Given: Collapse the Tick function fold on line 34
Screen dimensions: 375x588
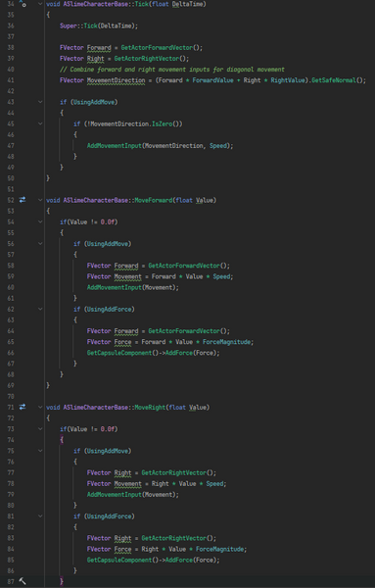Looking at the screenshot, I should [x=40, y=4].
